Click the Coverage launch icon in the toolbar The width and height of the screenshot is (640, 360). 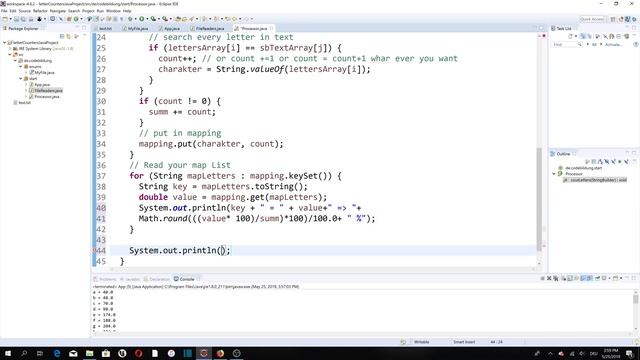[153, 19]
